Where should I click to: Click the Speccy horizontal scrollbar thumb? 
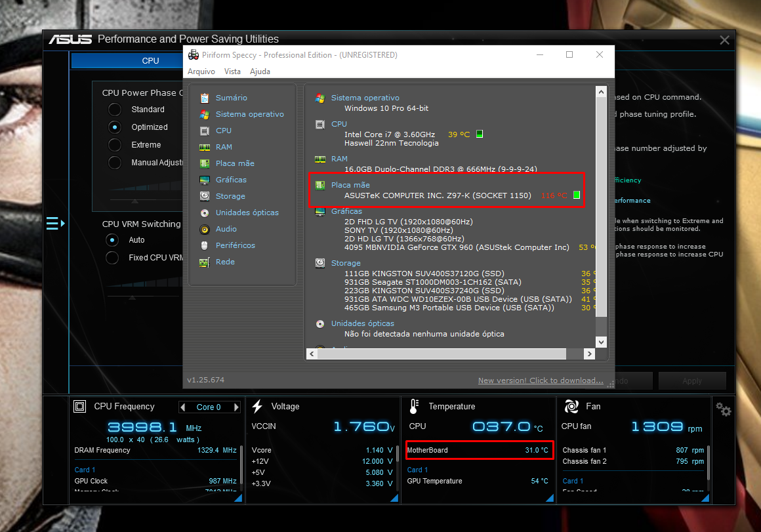pos(442,354)
